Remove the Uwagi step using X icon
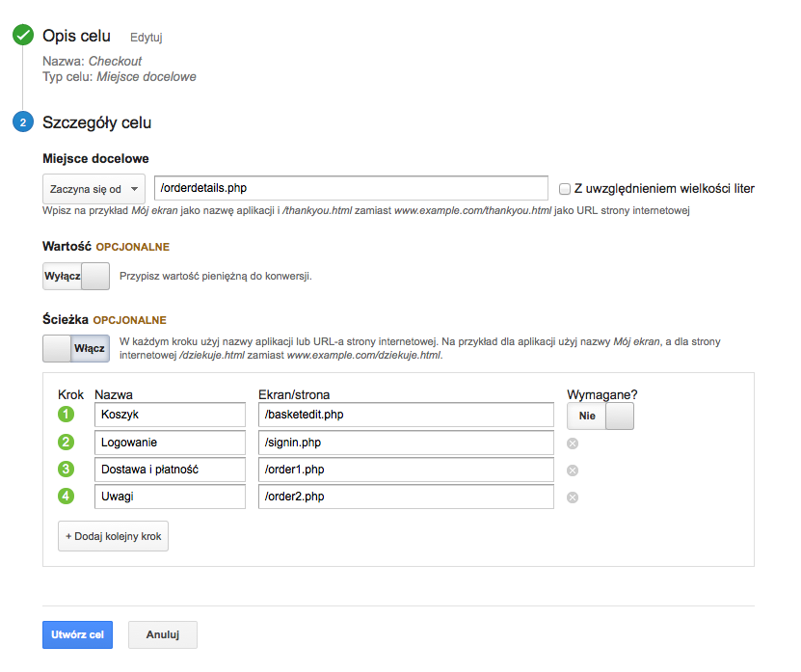 click(x=572, y=497)
